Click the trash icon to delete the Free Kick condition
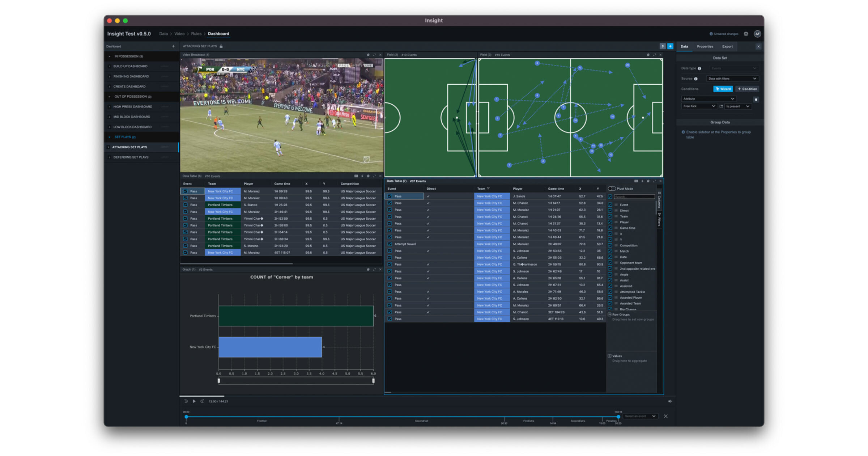The height and width of the screenshot is (456, 868). [x=756, y=99]
